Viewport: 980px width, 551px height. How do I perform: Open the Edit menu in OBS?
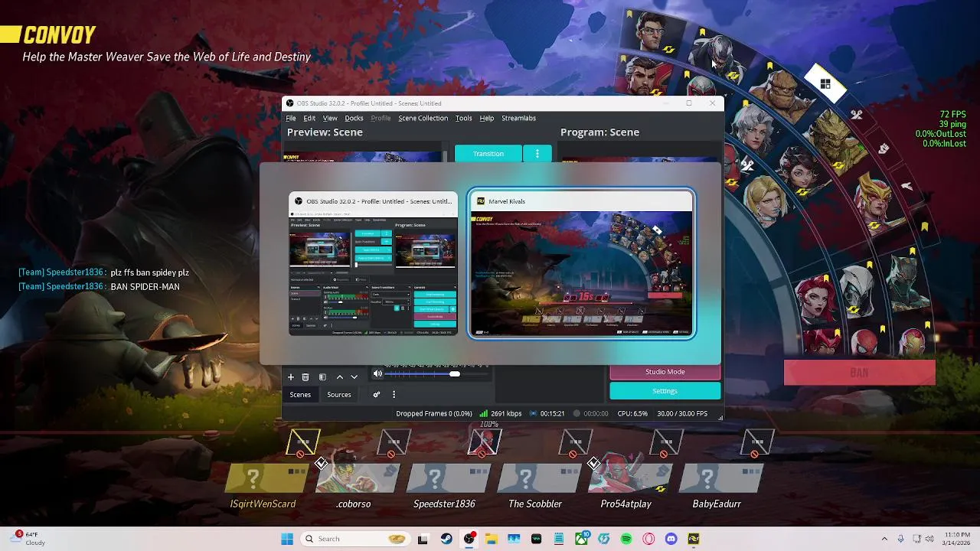(309, 118)
